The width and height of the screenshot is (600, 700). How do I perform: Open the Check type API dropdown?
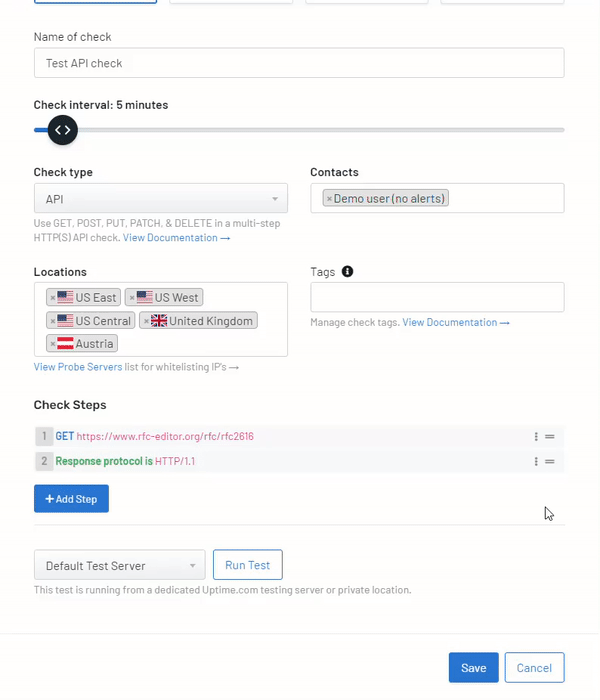(x=161, y=198)
